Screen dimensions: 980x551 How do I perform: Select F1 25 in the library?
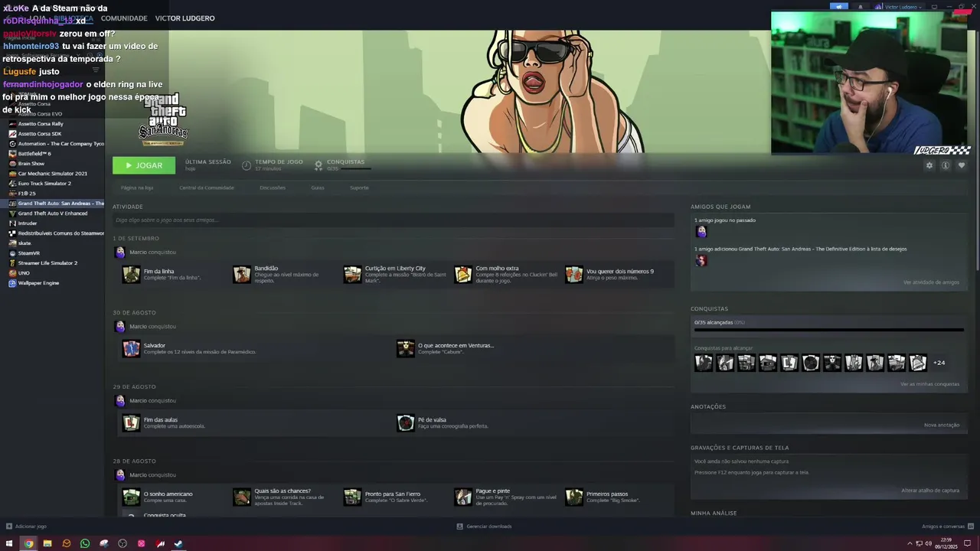27,194
